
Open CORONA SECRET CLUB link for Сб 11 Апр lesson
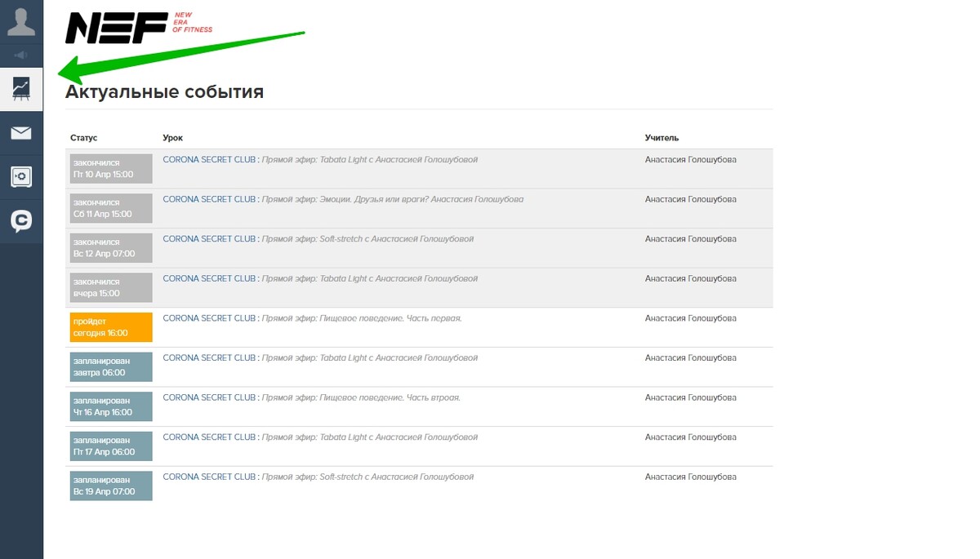(x=210, y=199)
